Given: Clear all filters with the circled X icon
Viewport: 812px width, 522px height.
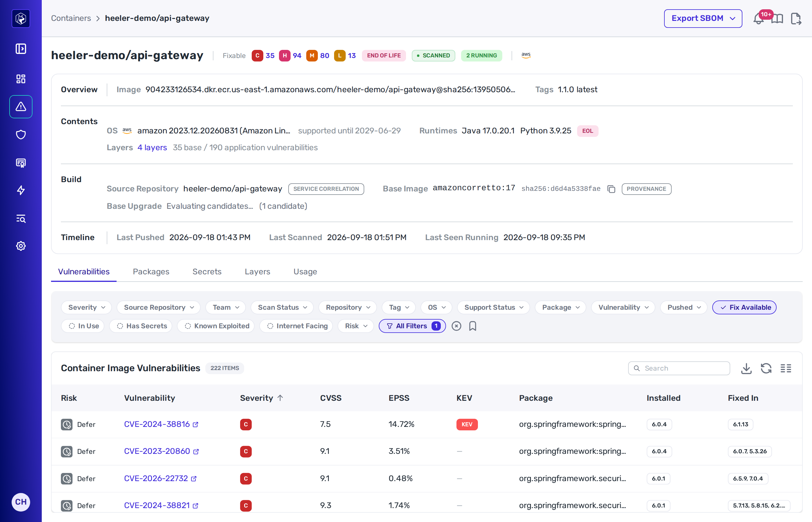Looking at the screenshot, I should [x=456, y=326].
